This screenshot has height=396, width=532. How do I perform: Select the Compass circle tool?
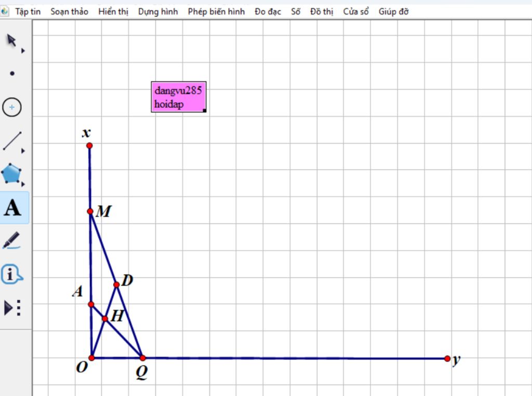[x=12, y=107]
